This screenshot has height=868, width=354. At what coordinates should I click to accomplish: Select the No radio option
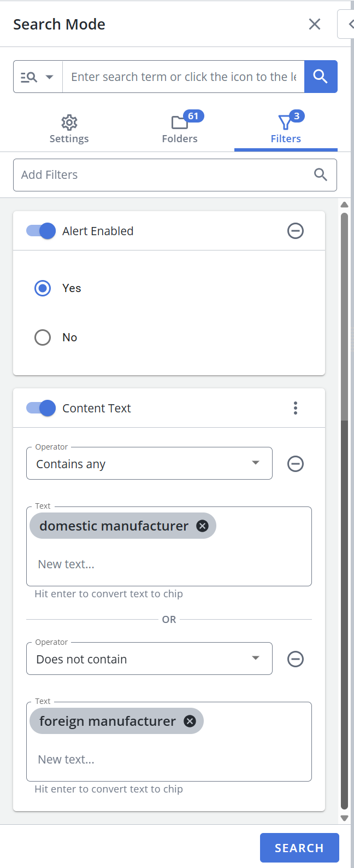point(43,337)
